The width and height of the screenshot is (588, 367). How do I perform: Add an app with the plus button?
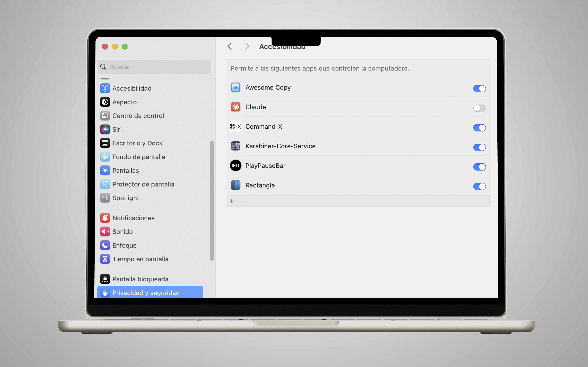[232, 201]
